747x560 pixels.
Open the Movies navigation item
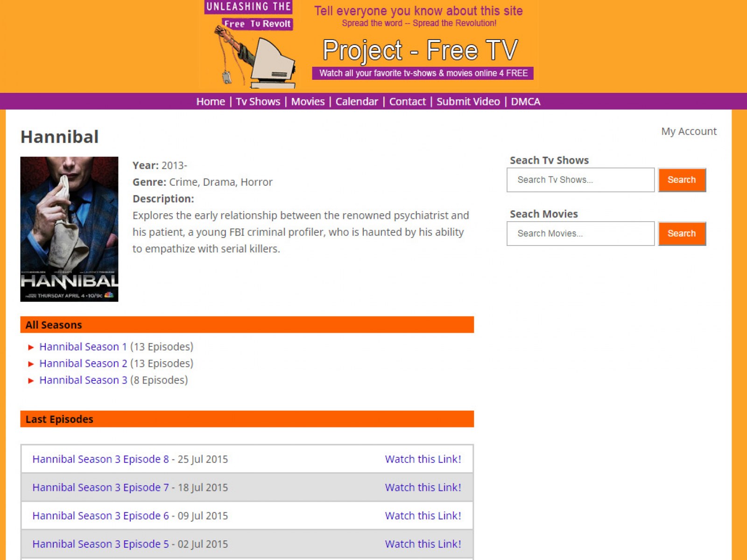308,101
